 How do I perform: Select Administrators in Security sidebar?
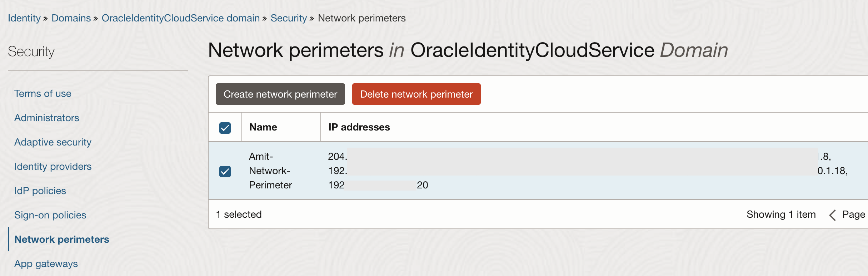click(47, 118)
